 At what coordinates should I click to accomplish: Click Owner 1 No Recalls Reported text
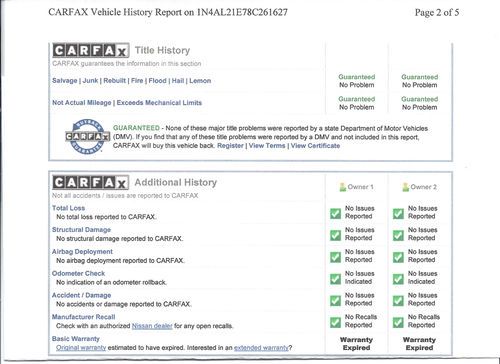point(361,321)
